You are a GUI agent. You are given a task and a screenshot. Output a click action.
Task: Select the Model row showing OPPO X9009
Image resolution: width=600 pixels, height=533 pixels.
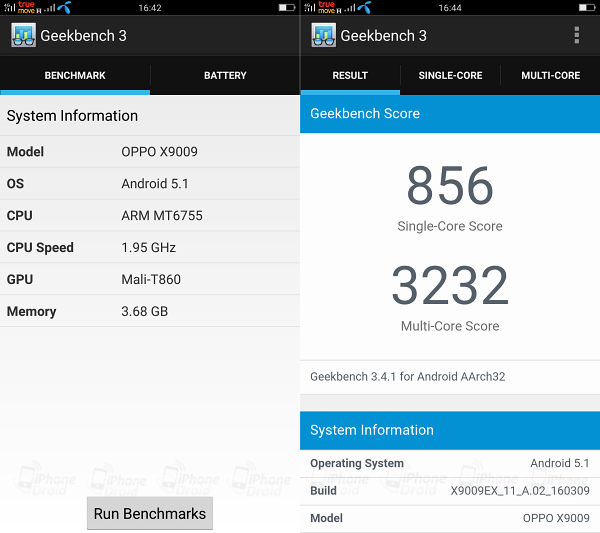(150, 152)
